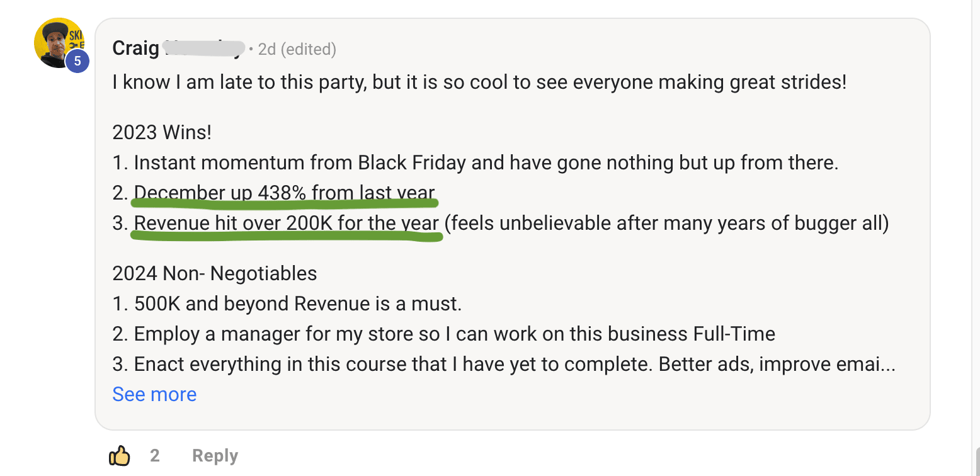The image size is (980, 476).
Task: Click the 2024 Non- Negotiables heading
Action: click(x=215, y=273)
